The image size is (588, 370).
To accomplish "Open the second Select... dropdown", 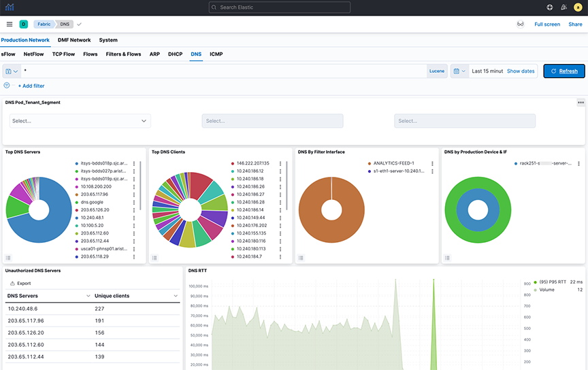I will 272,120.
